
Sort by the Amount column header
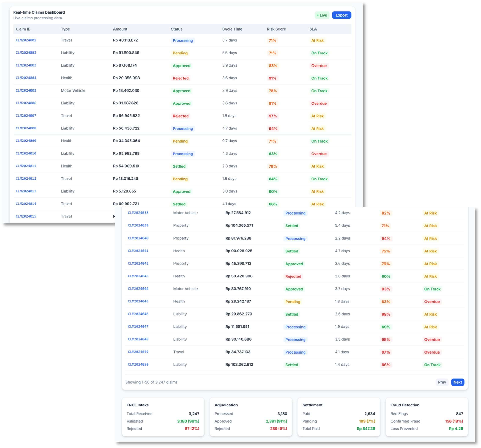[120, 29]
